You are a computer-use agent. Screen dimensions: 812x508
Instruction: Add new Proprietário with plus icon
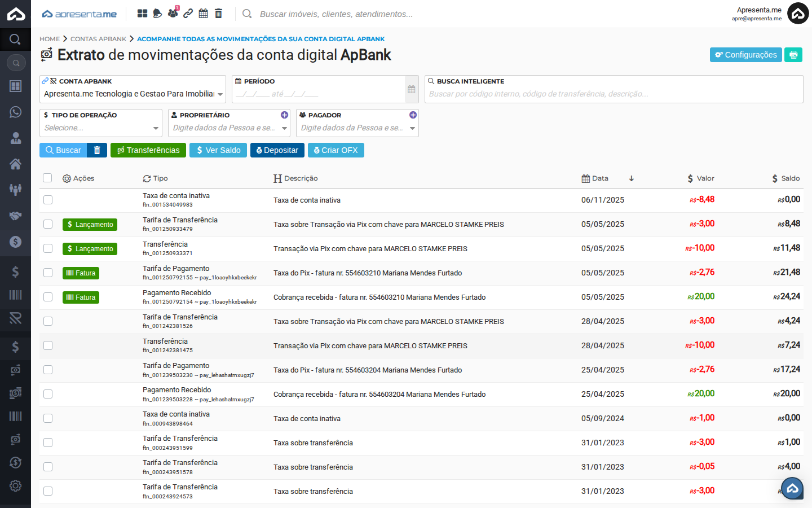pos(284,115)
